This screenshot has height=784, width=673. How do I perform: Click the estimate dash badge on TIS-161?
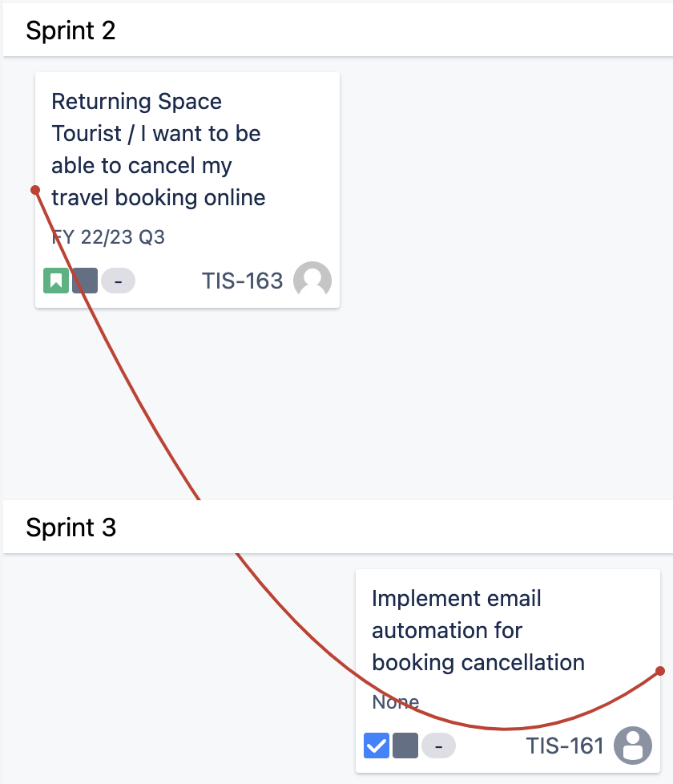coord(439,746)
